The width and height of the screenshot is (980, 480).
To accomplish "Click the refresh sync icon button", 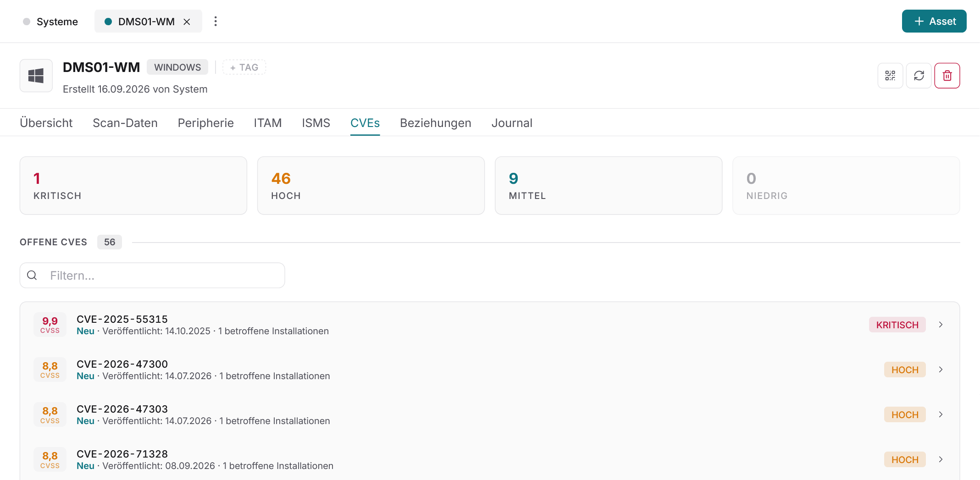I will [x=919, y=76].
